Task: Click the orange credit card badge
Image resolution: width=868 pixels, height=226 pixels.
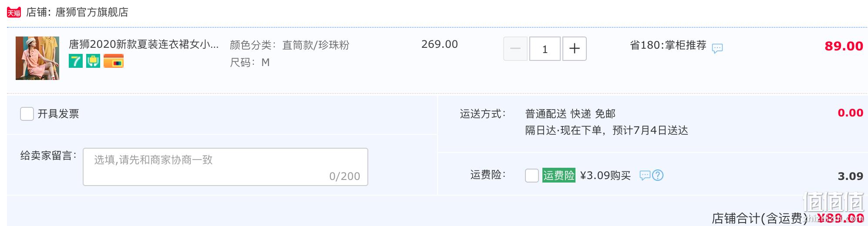Action: (114, 61)
